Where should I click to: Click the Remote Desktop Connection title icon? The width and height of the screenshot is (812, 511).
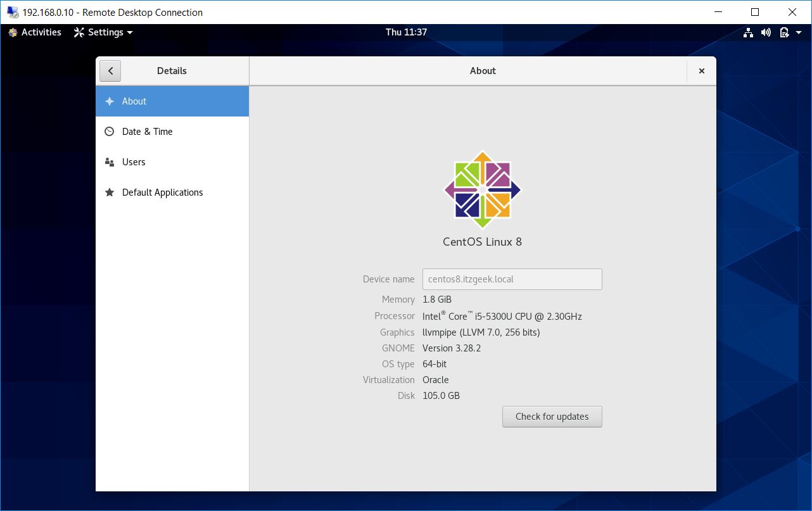[13, 12]
